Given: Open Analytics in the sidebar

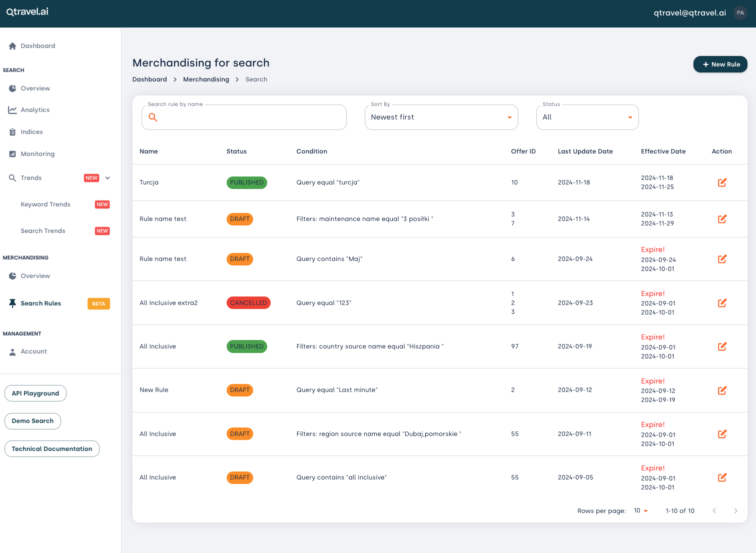Looking at the screenshot, I should coord(35,110).
